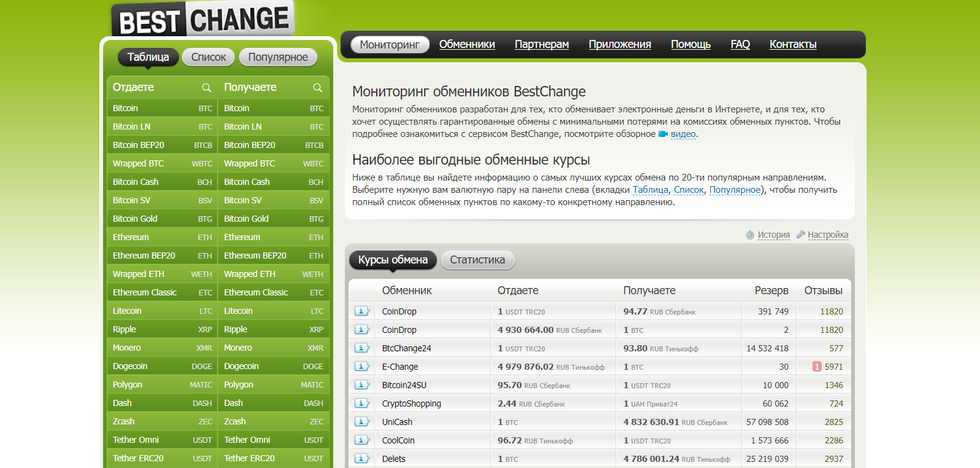Viewport: 980px width, 468px height.
Task: Select Wrapped BTC in the Получаете column
Action: (274, 163)
